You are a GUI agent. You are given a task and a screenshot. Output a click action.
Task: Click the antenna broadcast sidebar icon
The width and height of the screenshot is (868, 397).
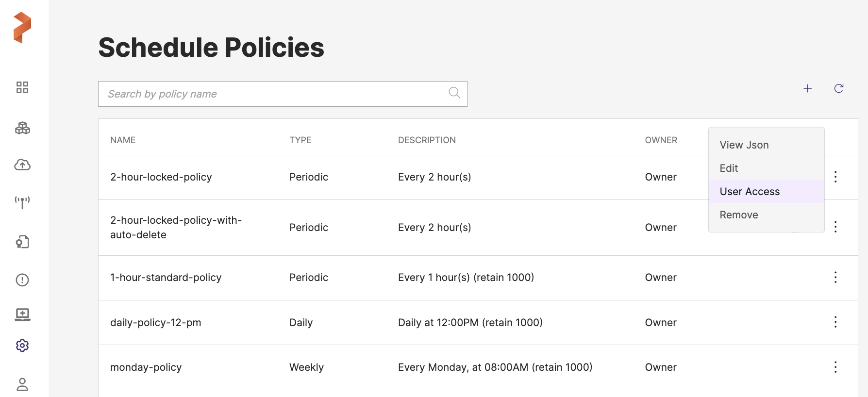click(x=22, y=202)
